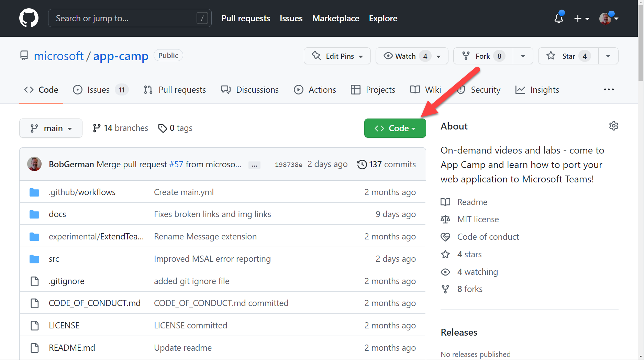Open the Discussions tab
The width and height of the screenshot is (644, 360).
(250, 90)
